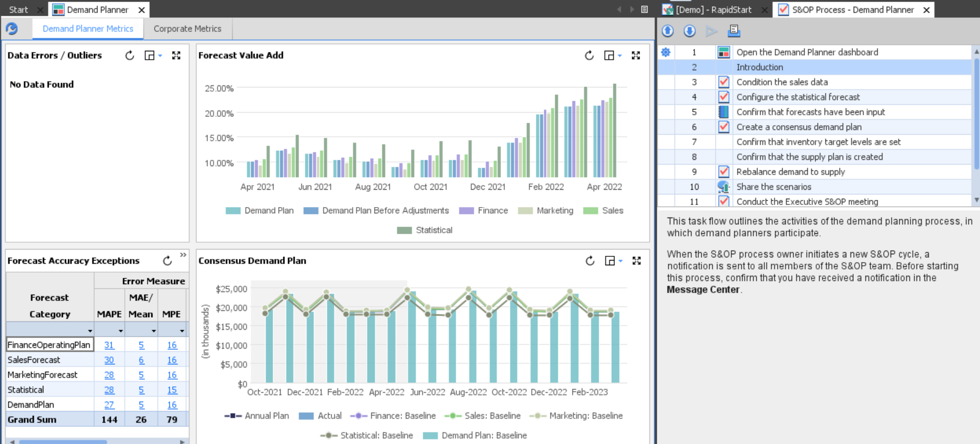
Task: Select the [Demo] - RapidStart tab
Action: [x=713, y=9]
